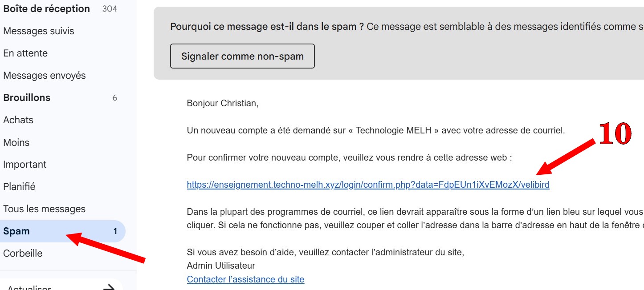Open Tous les messages
The height and width of the screenshot is (290, 644).
(44, 209)
